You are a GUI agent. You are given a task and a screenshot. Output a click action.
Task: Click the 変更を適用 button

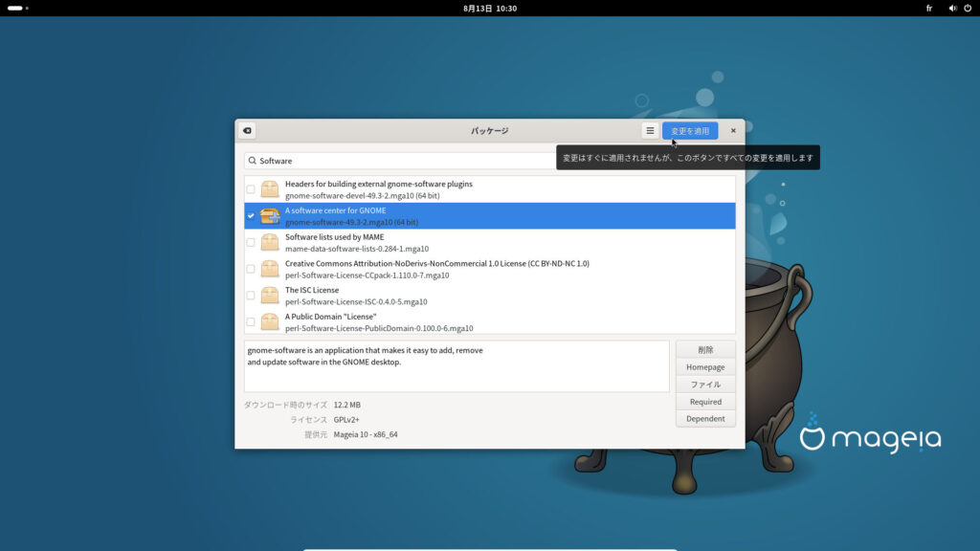(690, 130)
